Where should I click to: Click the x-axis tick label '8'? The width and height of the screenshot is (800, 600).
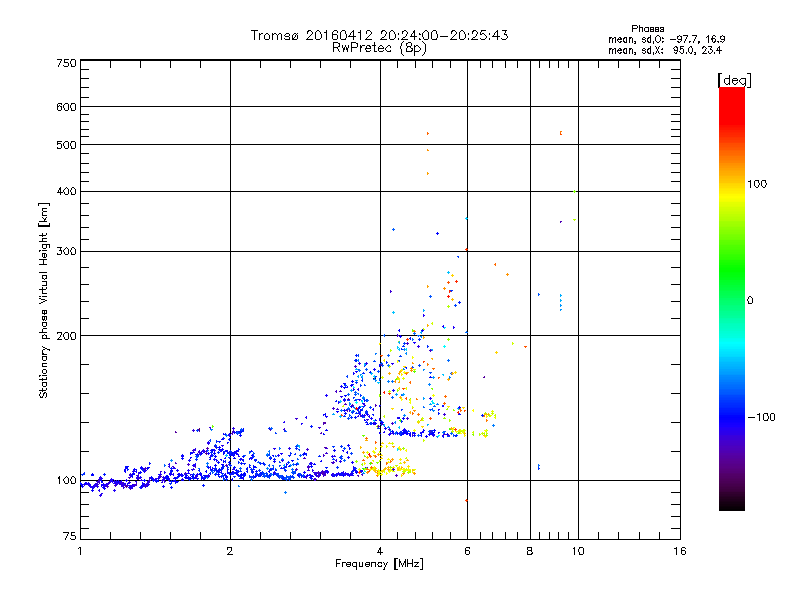pyautogui.click(x=530, y=551)
